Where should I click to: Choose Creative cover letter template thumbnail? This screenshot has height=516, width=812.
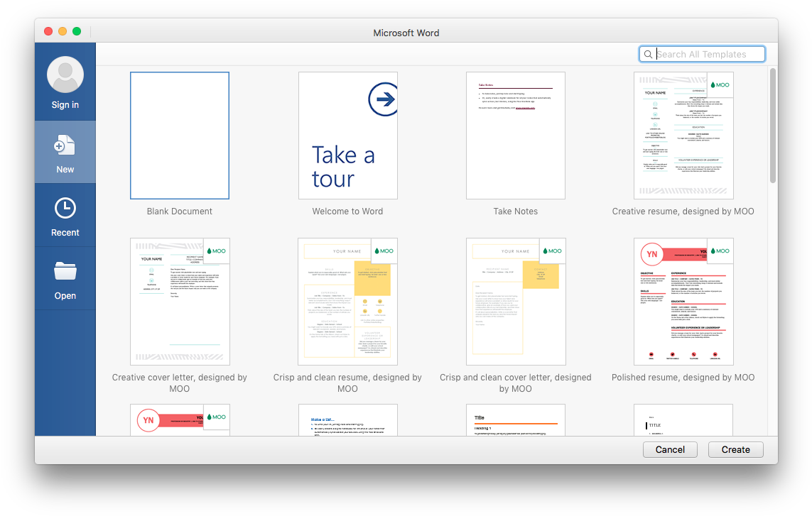pos(180,302)
